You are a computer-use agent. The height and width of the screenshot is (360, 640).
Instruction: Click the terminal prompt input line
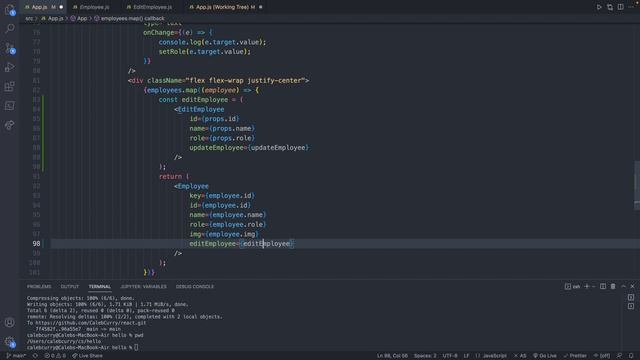pos(82,347)
